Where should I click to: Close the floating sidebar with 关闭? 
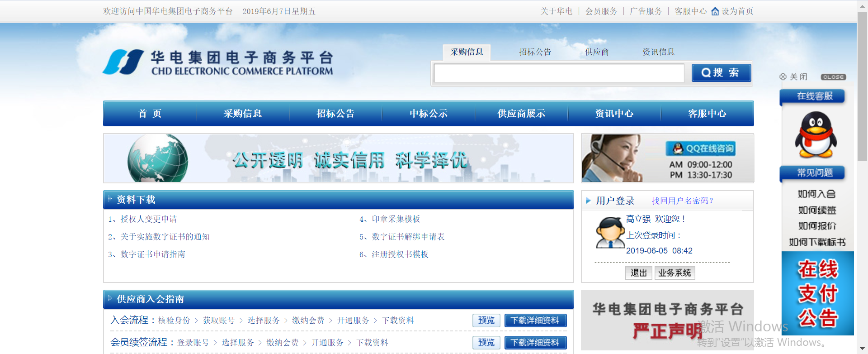[x=793, y=77]
